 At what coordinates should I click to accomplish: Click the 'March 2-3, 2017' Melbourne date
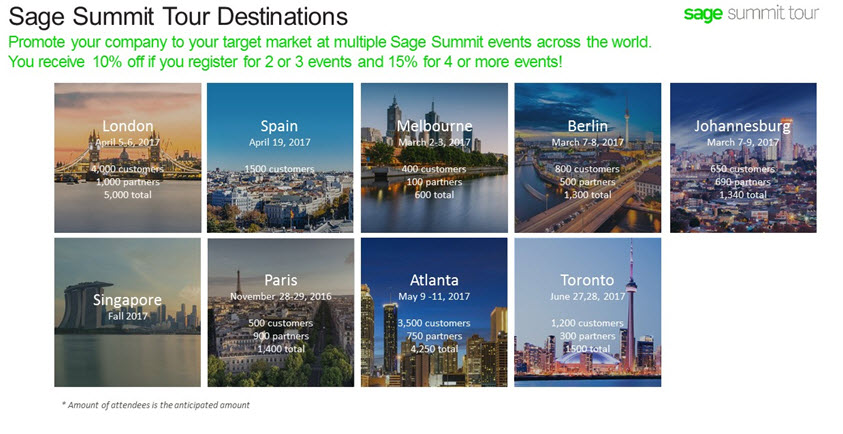pyautogui.click(x=434, y=143)
